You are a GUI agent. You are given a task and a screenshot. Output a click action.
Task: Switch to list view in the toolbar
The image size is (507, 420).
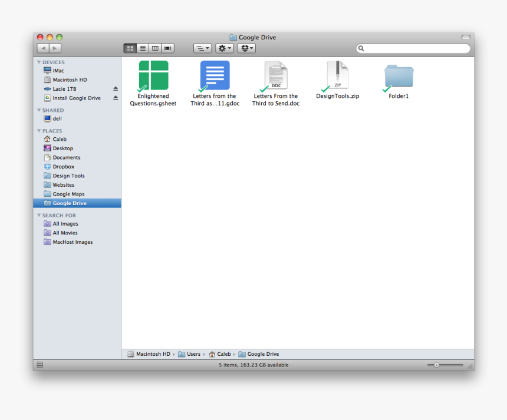[142, 48]
